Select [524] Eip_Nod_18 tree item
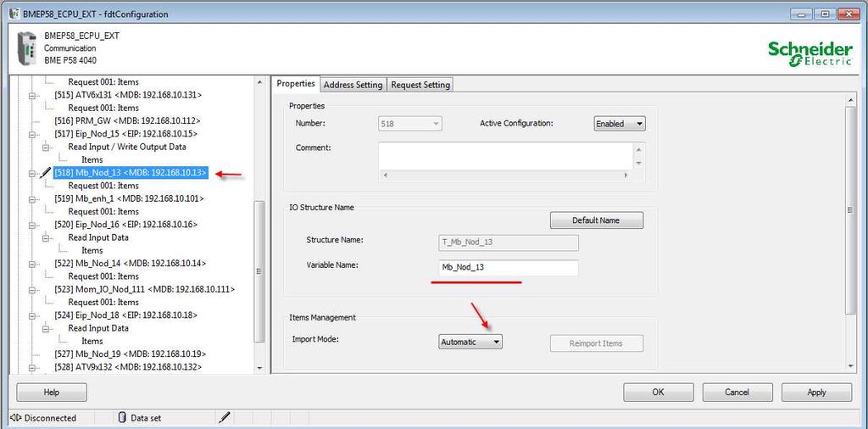Viewport: 868px width, 429px height. [x=125, y=315]
